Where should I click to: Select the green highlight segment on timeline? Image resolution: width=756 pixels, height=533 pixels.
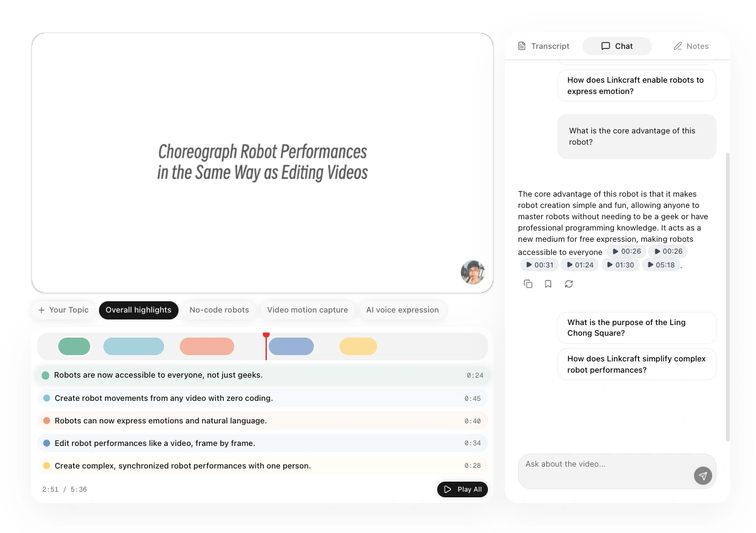pyautogui.click(x=74, y=346)
